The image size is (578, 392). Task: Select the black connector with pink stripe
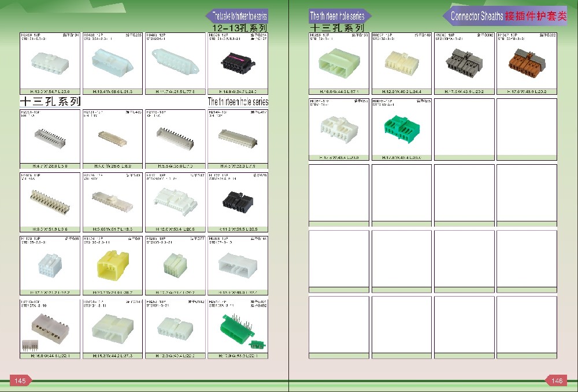(238, 64)
